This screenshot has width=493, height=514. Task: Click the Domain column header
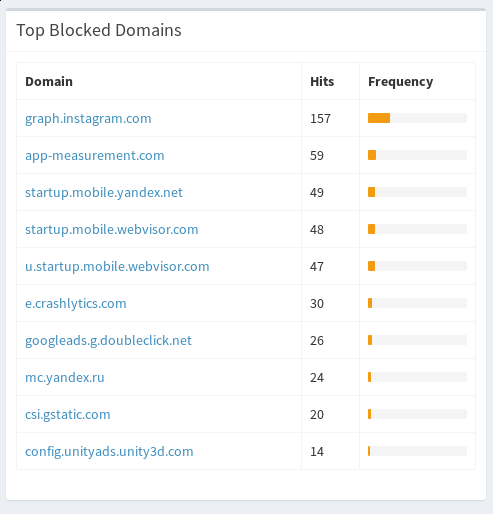[49, 82]
